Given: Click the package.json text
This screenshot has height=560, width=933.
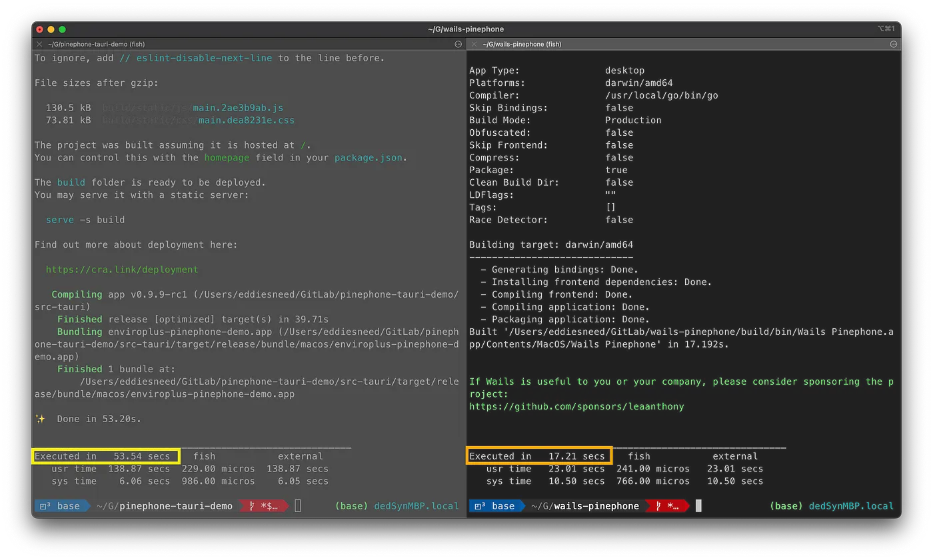Looking at the screenshot, I should tap(369, 158).
